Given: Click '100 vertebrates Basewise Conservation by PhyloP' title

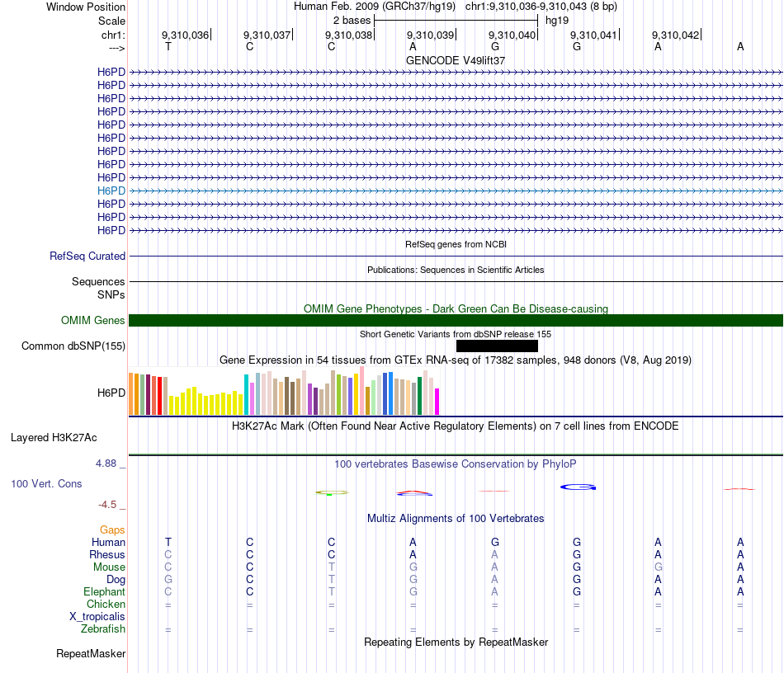Looking at the screenshot, I should [456, 464].
